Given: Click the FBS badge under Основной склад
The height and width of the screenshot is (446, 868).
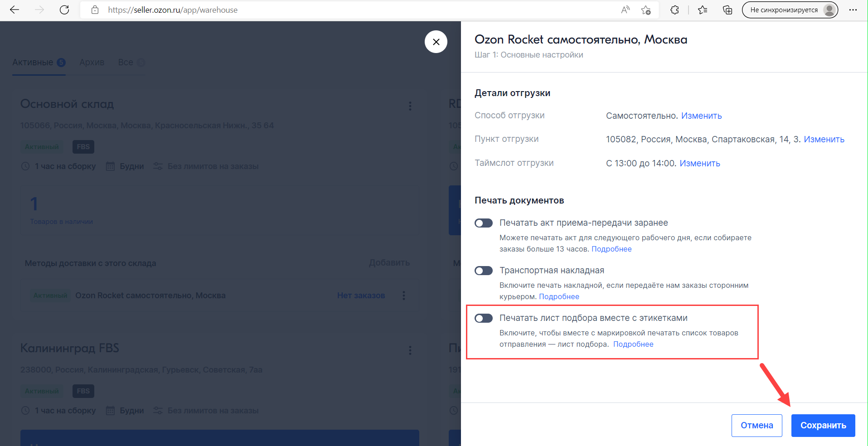Looking at the screenshot, I should [83, 147].
